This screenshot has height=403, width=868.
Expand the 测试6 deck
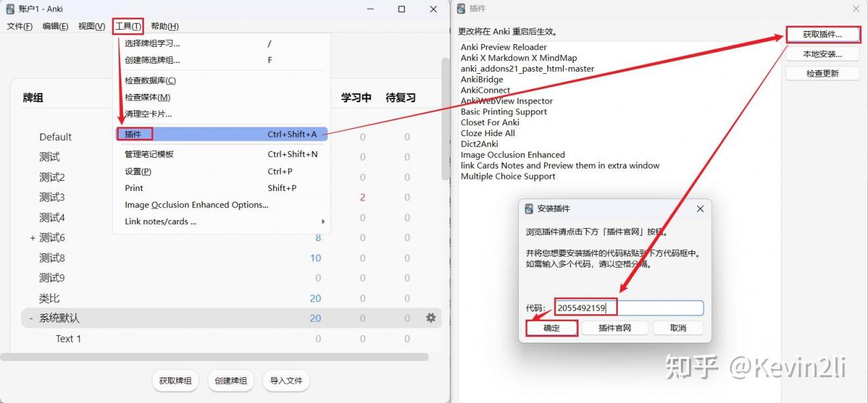point(33,238)
